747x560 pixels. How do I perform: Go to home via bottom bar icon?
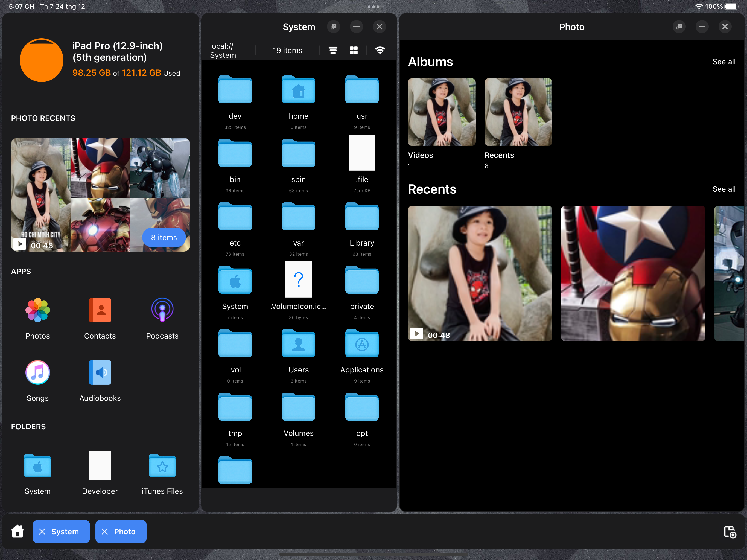click(x=17, y=531)
